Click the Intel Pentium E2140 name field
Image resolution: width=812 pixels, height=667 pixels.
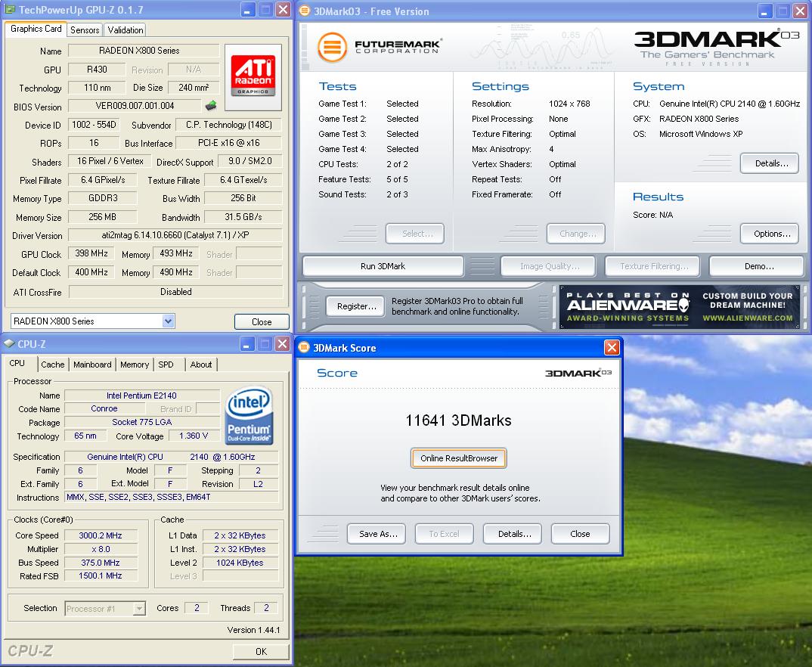141,396
